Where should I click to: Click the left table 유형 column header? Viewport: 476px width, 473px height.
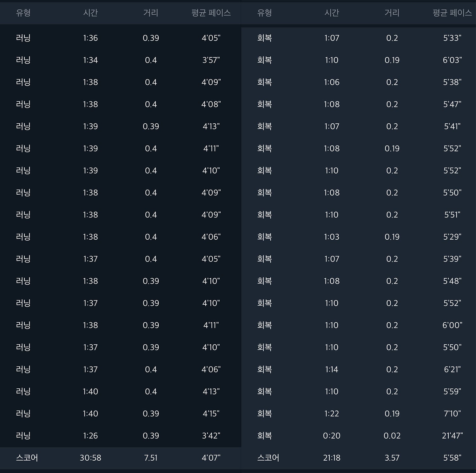point(23,13)
